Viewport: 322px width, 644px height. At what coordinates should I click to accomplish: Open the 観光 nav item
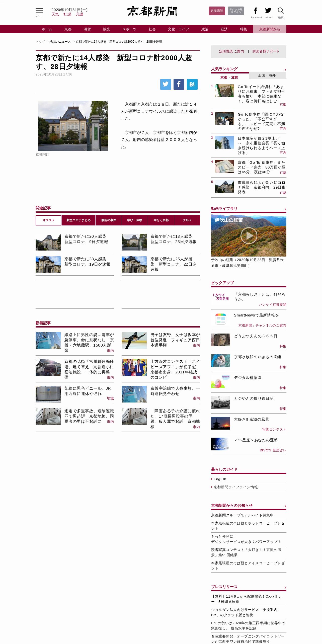point(107,29)
